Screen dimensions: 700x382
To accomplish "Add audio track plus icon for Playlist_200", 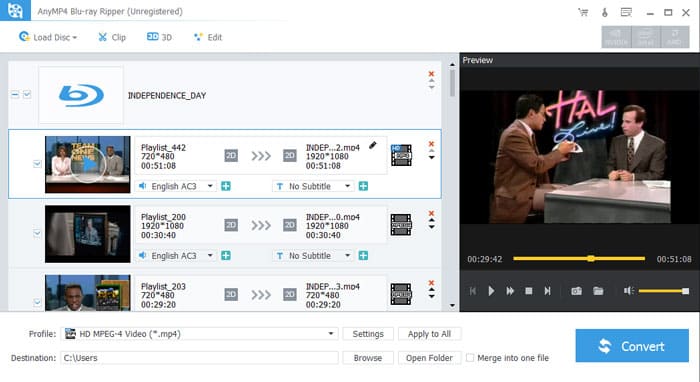I will pyautogui.click(x=226, y=256).
